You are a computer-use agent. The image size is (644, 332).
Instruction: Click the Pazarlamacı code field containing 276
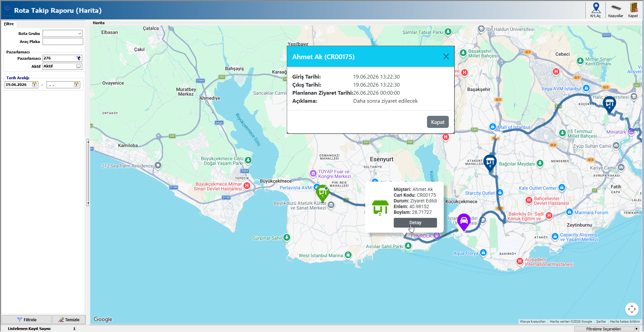pyautogui.click(x=59, y=58)
